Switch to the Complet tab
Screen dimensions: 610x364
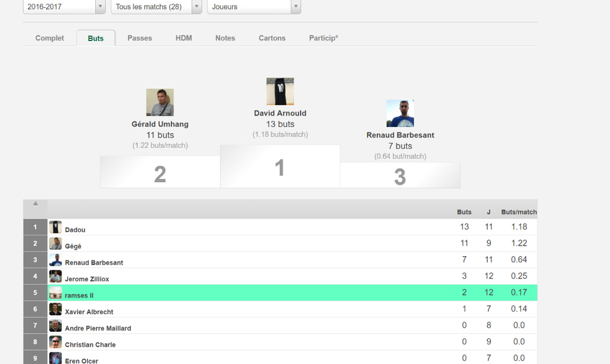pyautogui.click(x=49, y=38)
